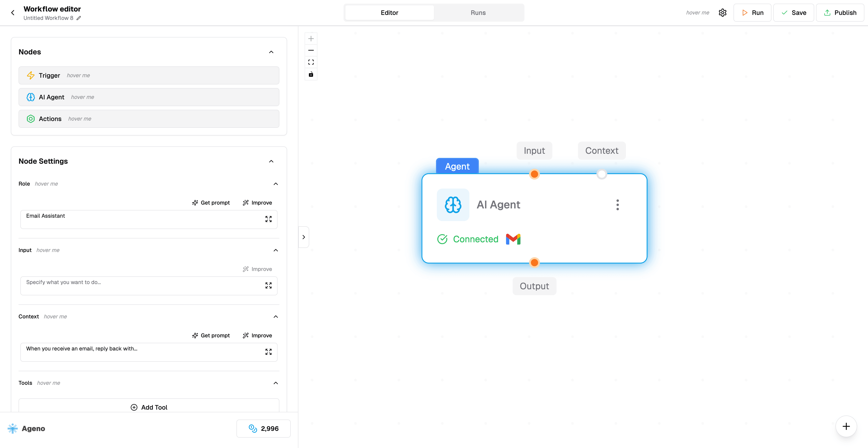This screenshot has height=448, width=868.
Task: Open the AI Agent node options menu
Action: tap(618, 205)
